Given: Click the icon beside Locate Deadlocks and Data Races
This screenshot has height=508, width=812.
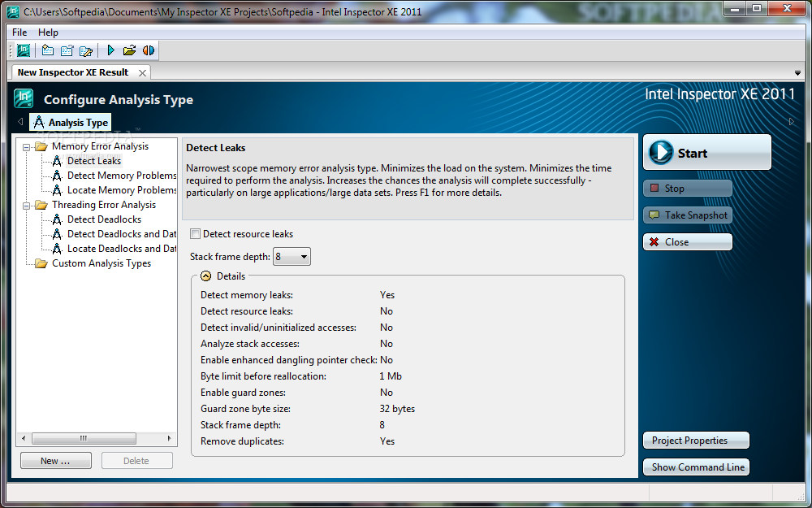Looking at the screenshot, I should pos(57,249).
